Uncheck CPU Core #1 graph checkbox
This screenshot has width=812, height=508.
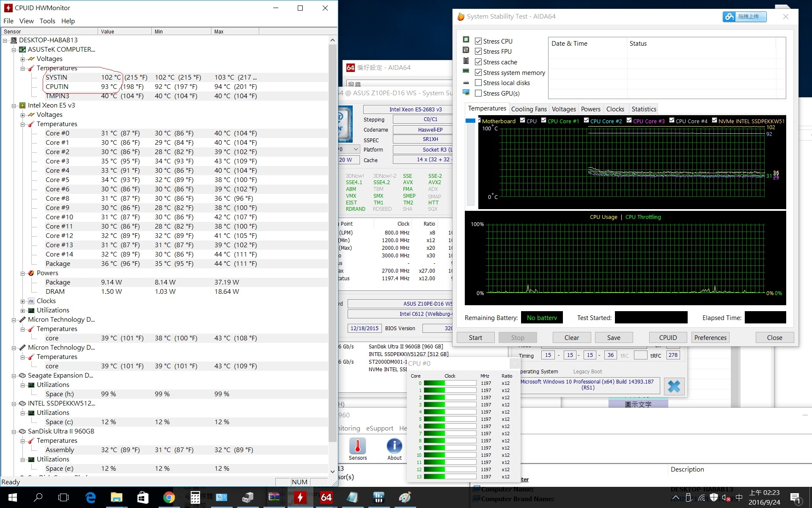[x=544, y=120]
